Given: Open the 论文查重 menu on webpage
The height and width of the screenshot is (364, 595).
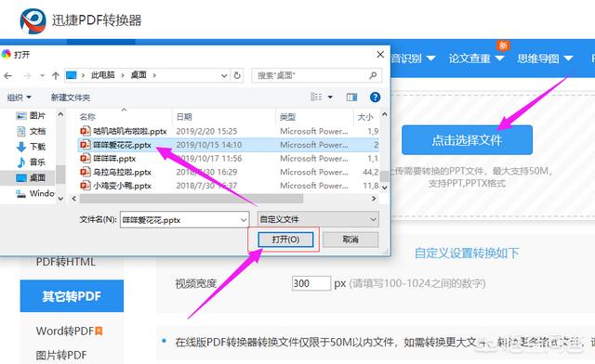Looking at the screenshot, I should tap(476, 58).
